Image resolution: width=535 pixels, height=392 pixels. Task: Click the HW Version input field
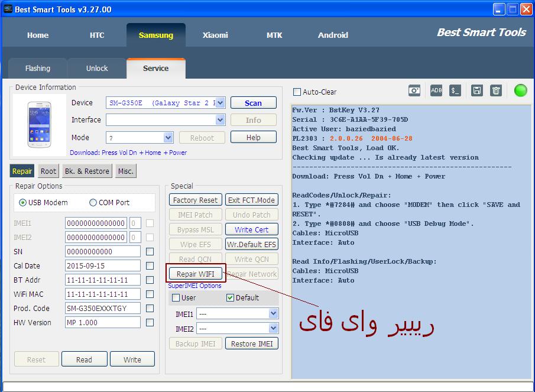[103, 323]
